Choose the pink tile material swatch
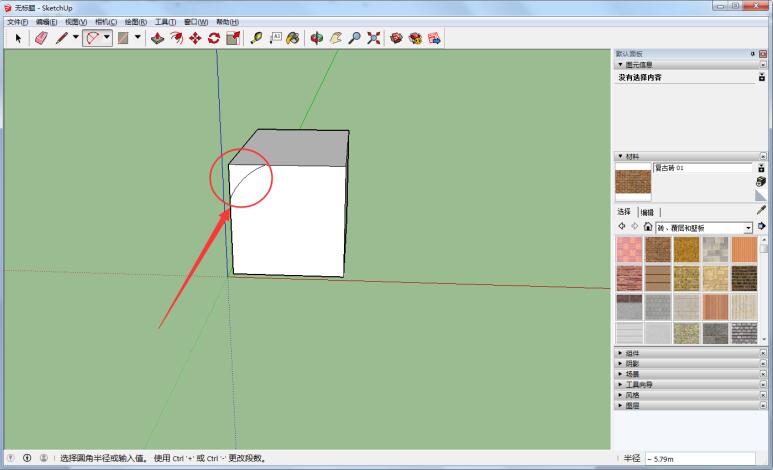 pos(630,250)
